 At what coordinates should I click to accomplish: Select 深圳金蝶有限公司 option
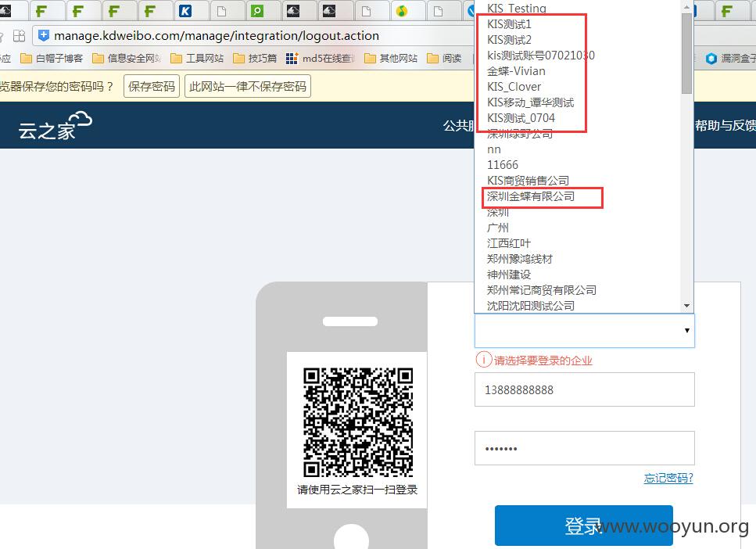(x=530, y=196)
